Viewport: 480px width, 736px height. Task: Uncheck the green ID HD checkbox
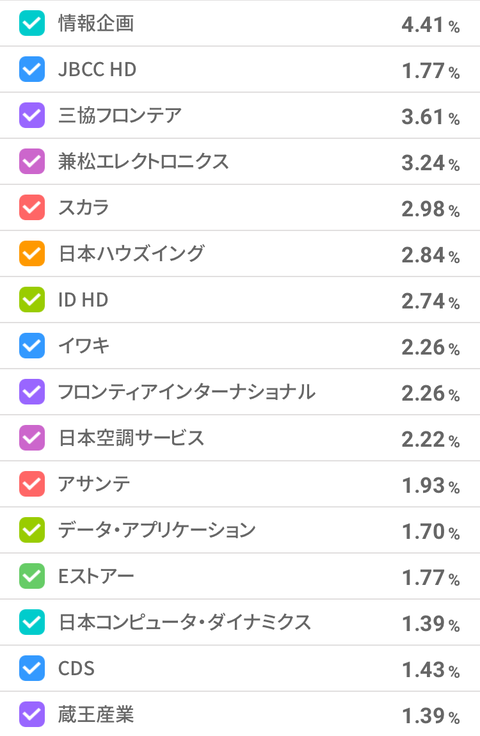click(x=32, y=299)
